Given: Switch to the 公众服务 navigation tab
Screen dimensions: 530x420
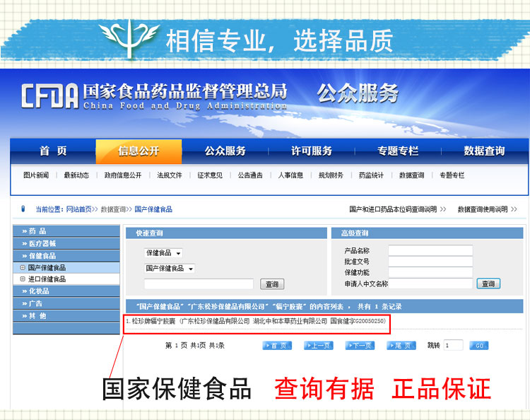Looking at the screenshot, I should [225, 151].
